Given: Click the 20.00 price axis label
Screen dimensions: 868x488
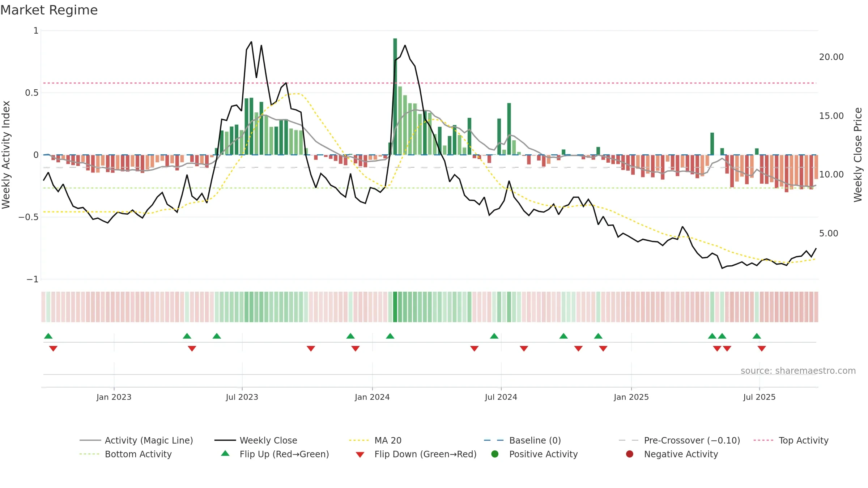Looking at the screenshot, I should [x=831, y=57].
